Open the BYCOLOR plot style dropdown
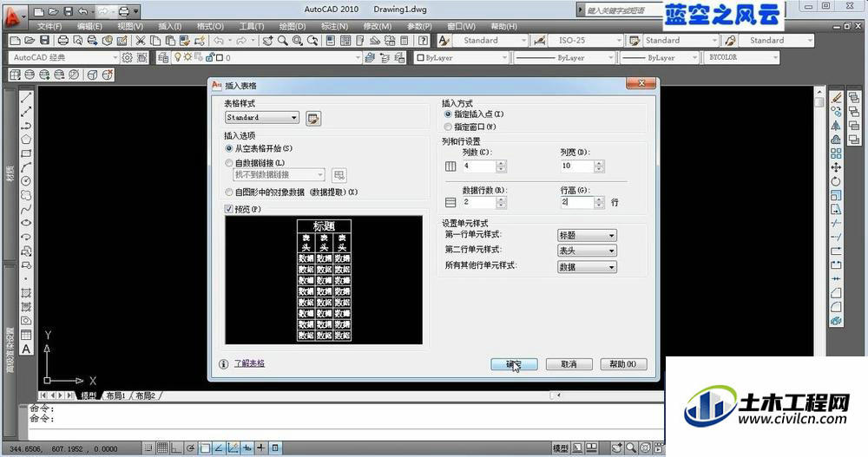 point(742,57)
